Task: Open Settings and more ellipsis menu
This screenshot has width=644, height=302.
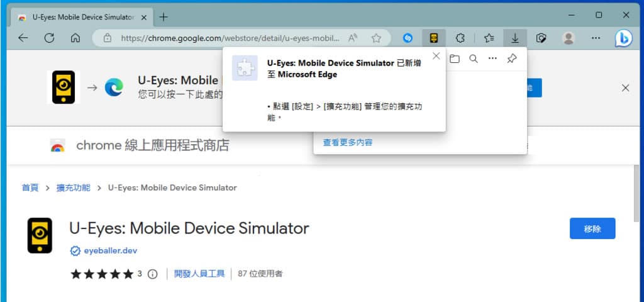Action: (596, 38)
